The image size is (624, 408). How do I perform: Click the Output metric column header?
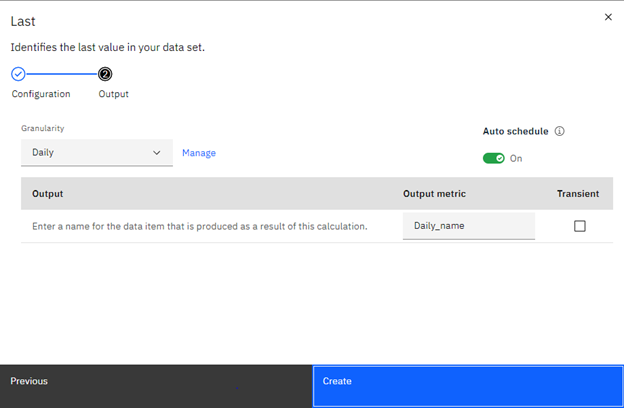point(434,194)
